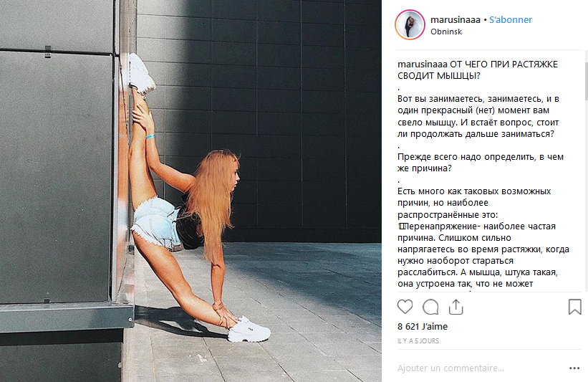
Task: Click the caption heading 'ОТ ЧЕГО ПРИ РАСТЯЖКЕ'
Action: 503,65
